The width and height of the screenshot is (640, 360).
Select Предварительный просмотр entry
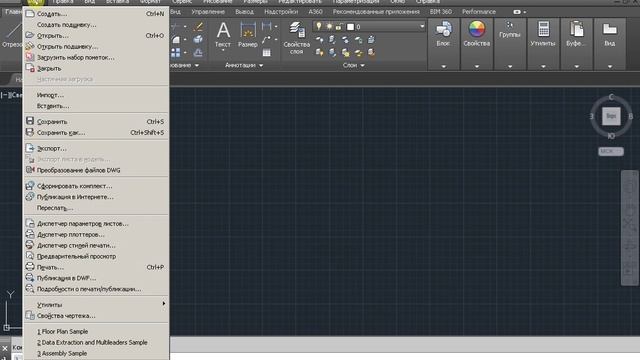pyautogui.click(x=96, y=256)
